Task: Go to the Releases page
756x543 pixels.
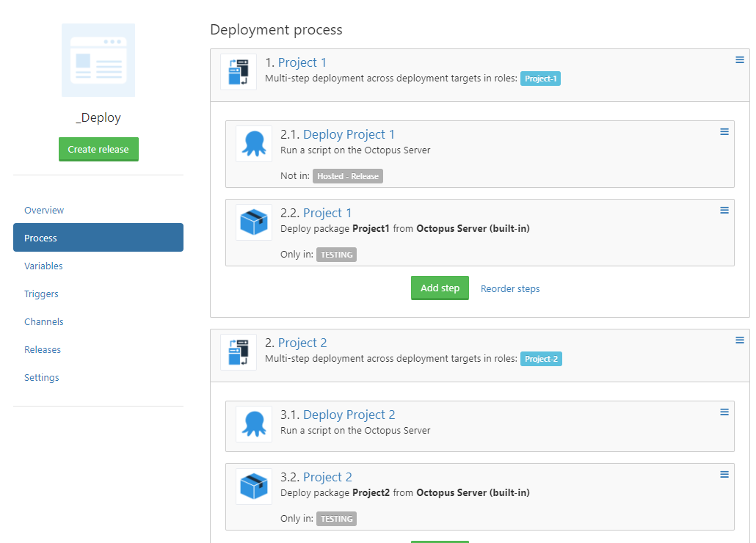Action: point(43,349)
